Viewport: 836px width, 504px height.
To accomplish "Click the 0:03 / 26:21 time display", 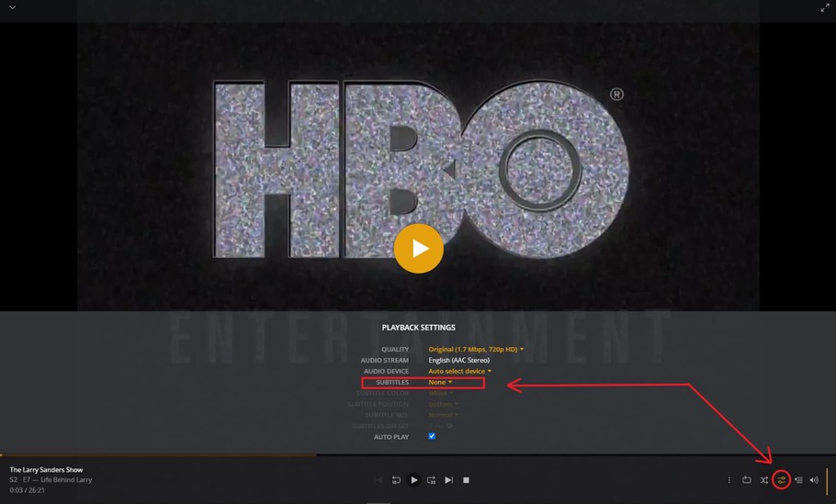I will tap(28, 489).
